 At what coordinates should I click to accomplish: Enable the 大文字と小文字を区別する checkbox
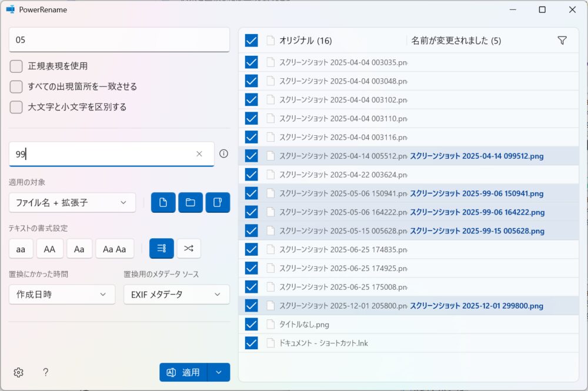tap(16, 107)
